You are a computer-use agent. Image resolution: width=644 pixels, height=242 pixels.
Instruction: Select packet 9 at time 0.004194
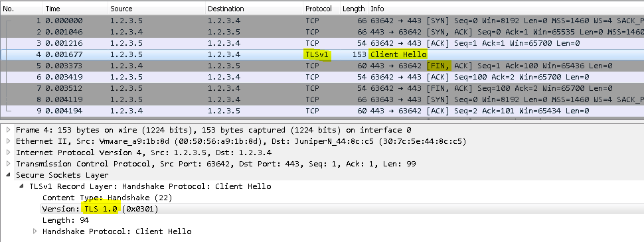pyautogui.click(x=322, y=111)
